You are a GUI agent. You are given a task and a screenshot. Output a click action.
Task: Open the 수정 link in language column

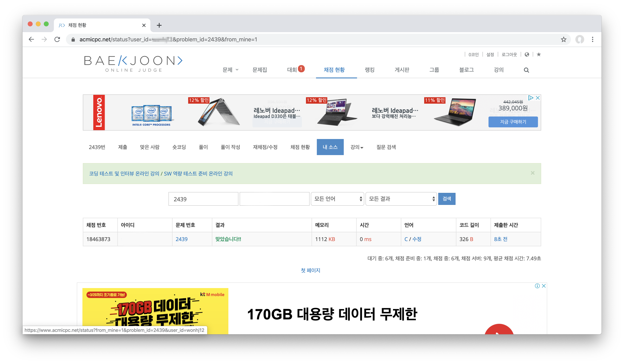coord(417,239)
